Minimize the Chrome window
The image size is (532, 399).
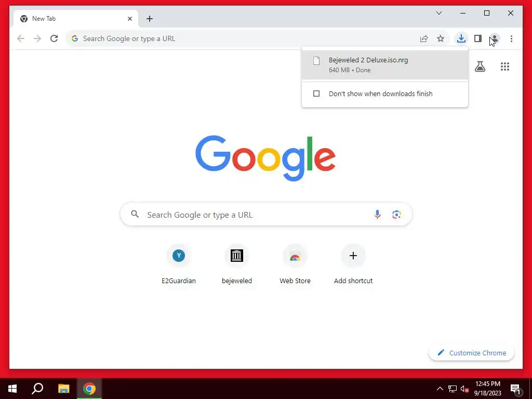click(463, 13)
